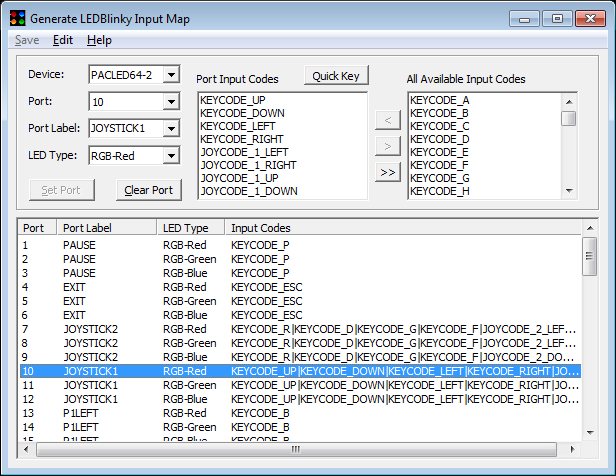Click the available codes list scrollbar thumb
The height and width of the screenshot is (476, 616).
click(x=569, y=118)
